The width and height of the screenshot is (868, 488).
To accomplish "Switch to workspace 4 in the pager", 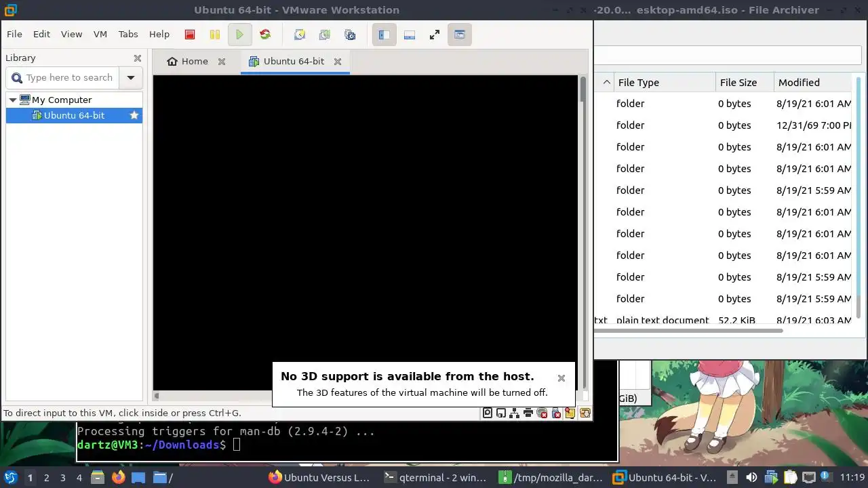I will [79, 478].
